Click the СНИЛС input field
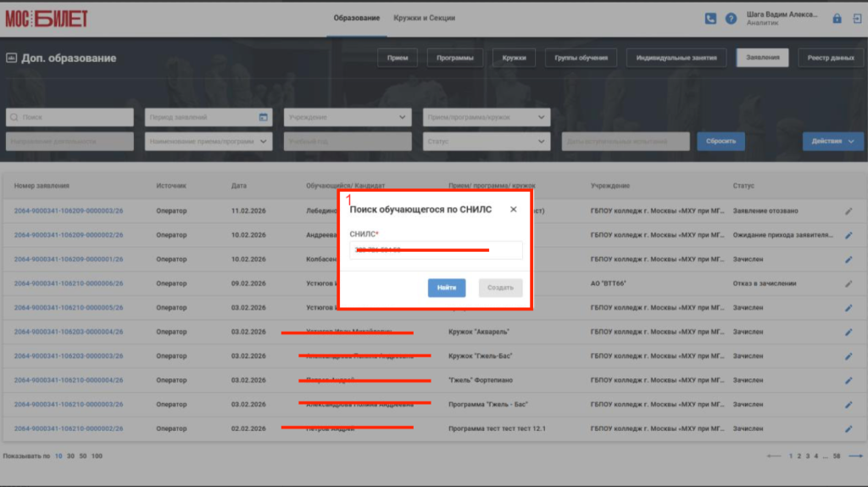 coord(436,250)
